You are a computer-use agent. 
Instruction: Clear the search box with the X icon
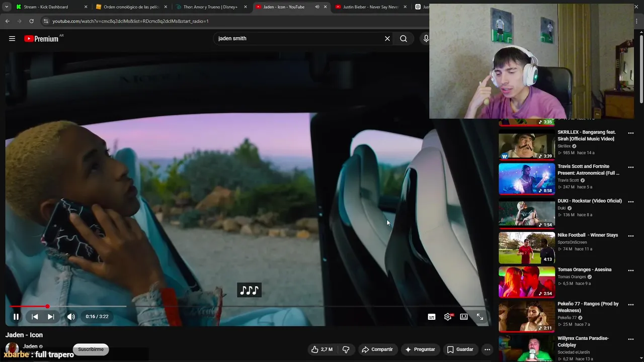click(x=387, y=39)
